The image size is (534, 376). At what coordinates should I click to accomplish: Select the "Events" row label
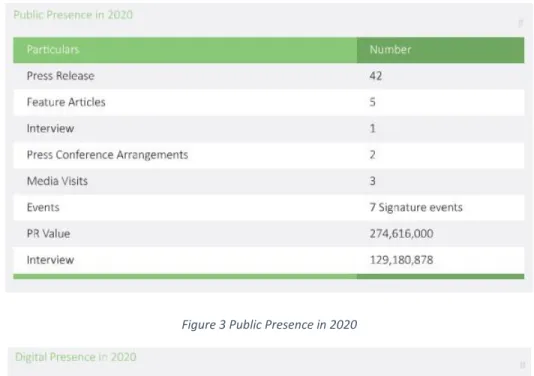pyautogui.click(x=43, y=207)
